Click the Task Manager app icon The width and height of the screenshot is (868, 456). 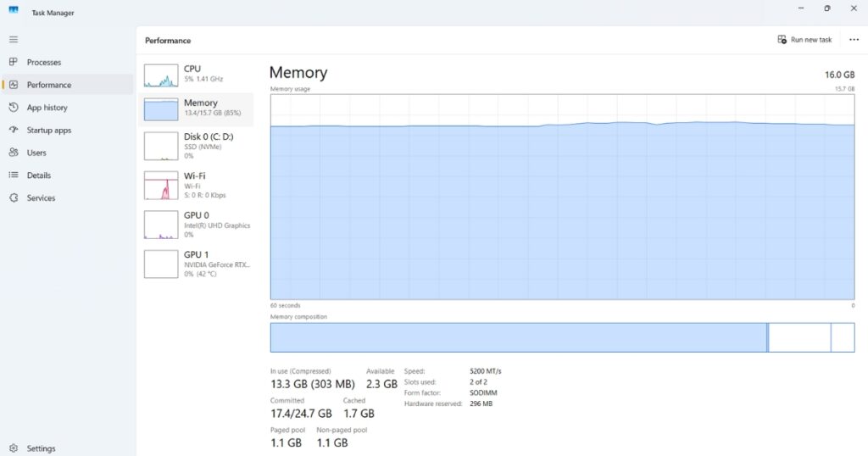[x=14, y=13]
